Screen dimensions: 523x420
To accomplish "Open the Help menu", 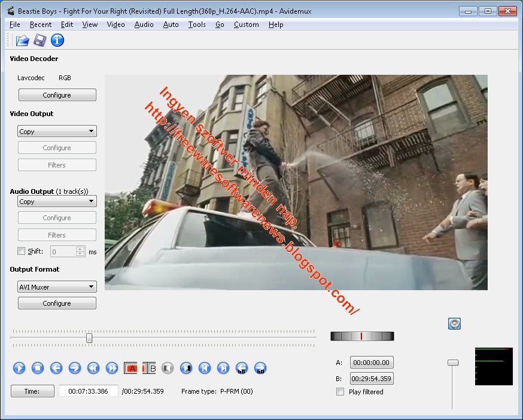I will point(276,25).
